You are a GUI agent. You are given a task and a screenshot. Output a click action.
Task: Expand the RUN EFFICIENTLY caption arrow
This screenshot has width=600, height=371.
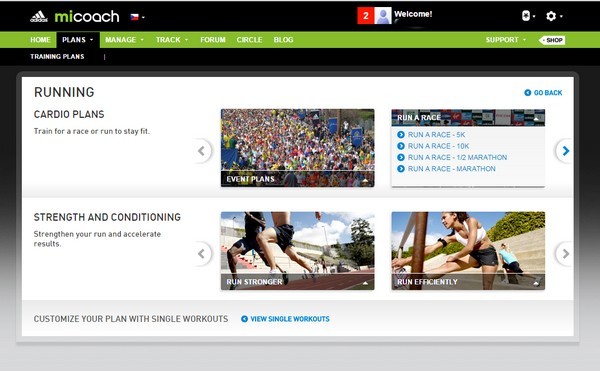[536, 283]
